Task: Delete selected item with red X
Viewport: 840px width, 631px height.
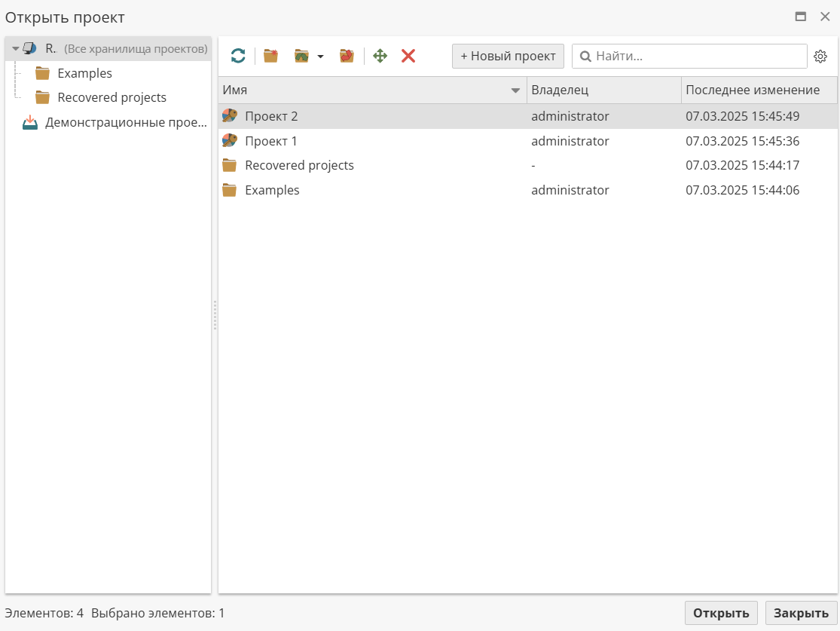Action: (x=408, y=56)
